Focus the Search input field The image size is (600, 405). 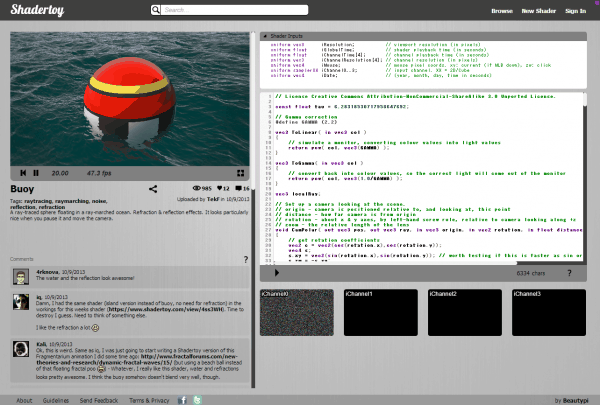coord(234,10)
